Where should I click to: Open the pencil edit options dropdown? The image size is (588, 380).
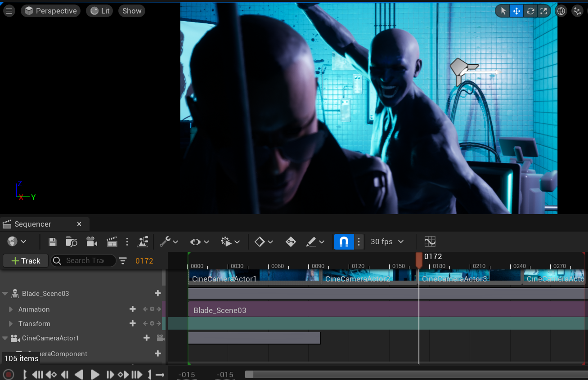click(x=315, y=242)
